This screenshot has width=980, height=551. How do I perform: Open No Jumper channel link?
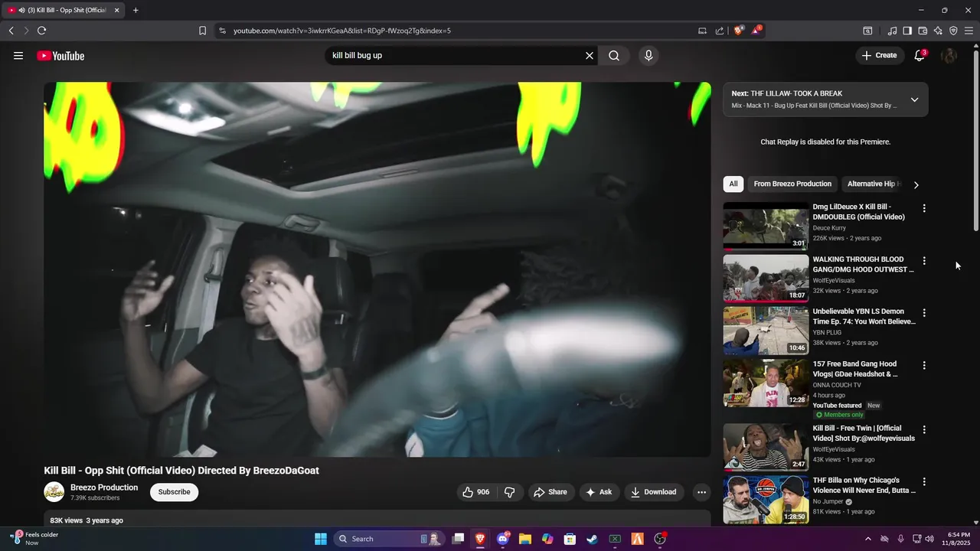point(828,502)
